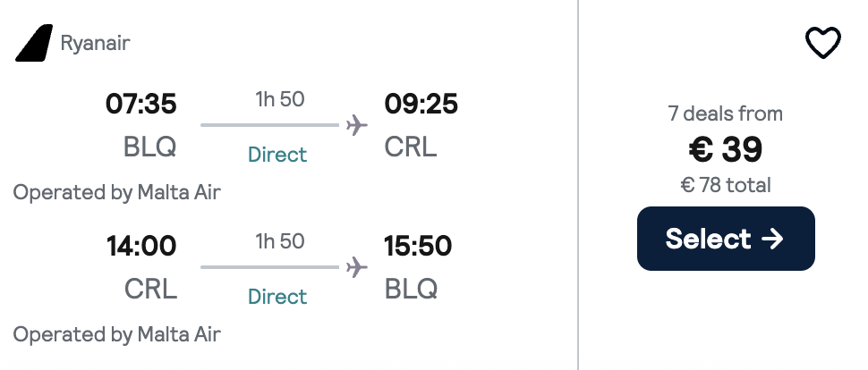This screenshot has width=868, height=370.
Task: Click return destination airport code BLQ
Action: (x=411, y=288)
